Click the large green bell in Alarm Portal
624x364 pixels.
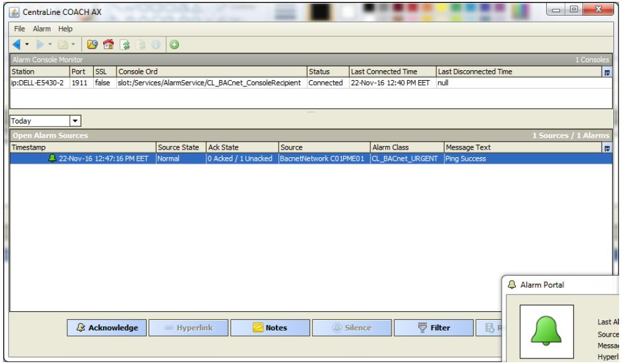(546, 330)
